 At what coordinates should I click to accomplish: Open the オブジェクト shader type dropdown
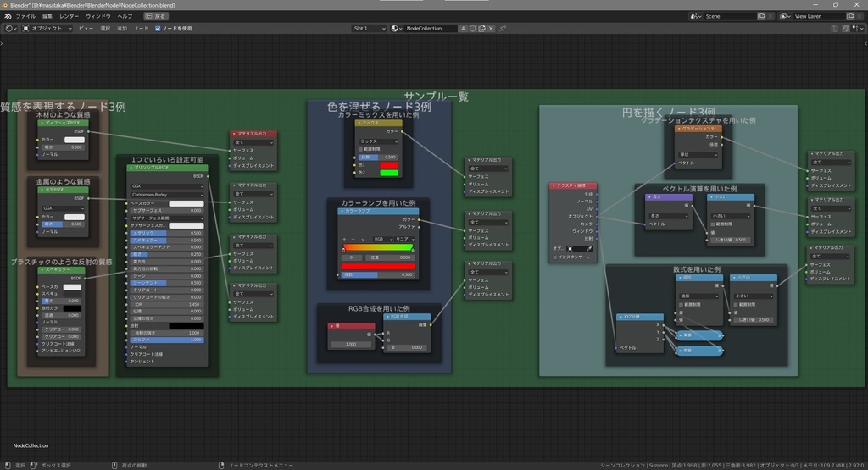pyautogui.click(x=47, y=28)
